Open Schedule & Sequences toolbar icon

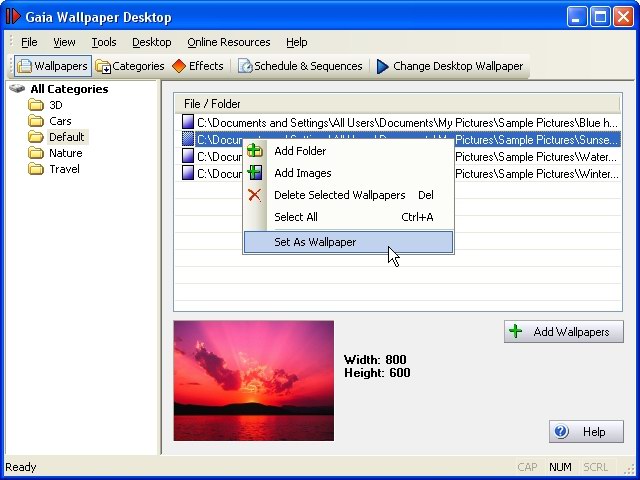click(x=245, y=67)
